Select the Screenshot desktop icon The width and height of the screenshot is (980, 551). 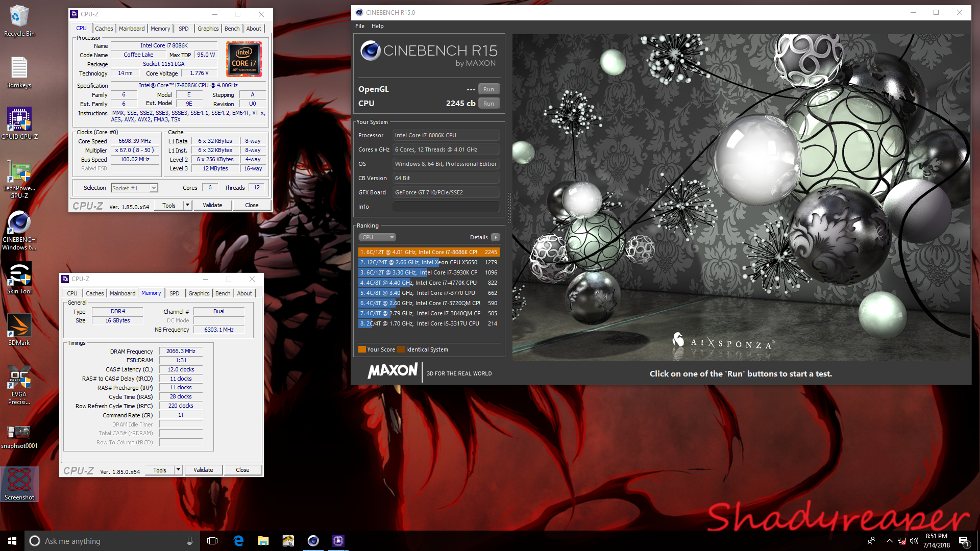click(x=19, y=484)
